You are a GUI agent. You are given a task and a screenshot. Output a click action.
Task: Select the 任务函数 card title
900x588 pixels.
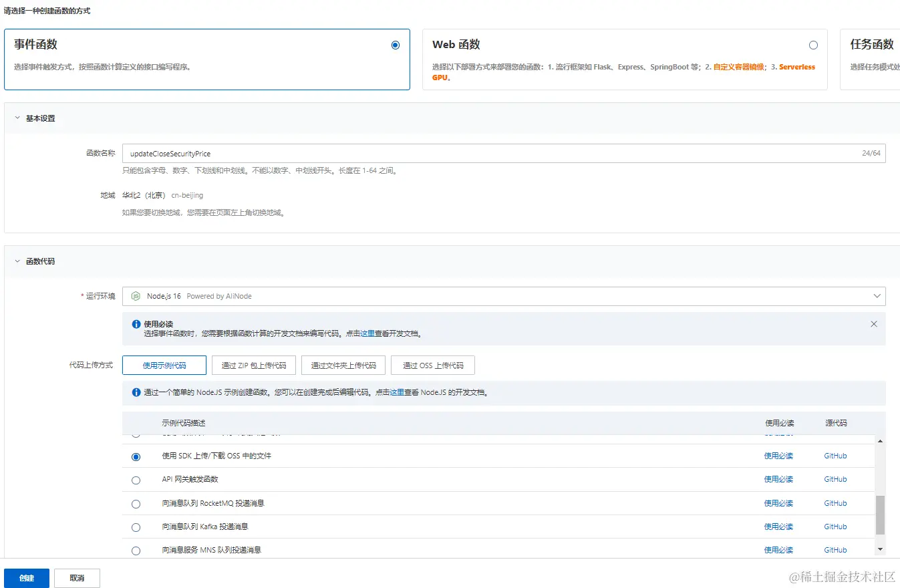click(x=872, y=45)
